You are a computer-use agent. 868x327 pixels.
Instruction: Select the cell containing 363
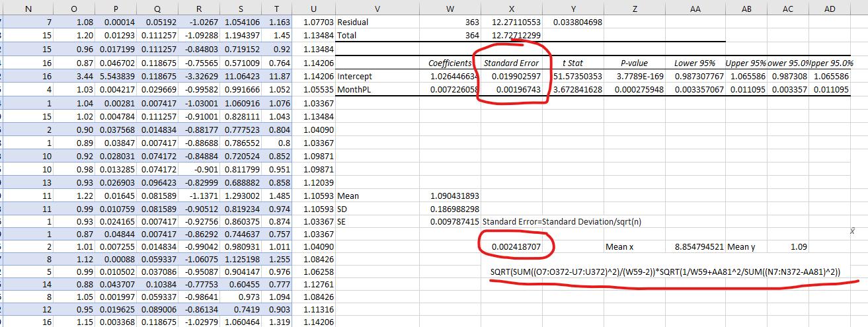pyautogui.click(x=450, y=22)
